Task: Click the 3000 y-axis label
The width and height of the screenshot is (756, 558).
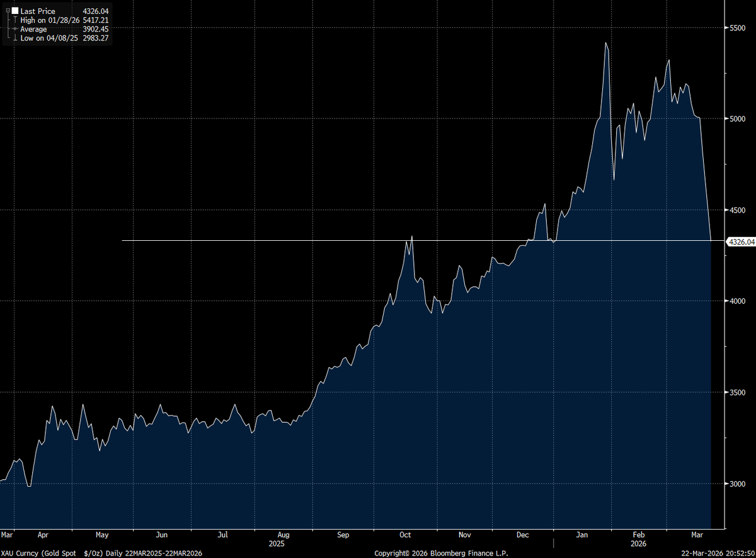Action: [x=737, y=484]
